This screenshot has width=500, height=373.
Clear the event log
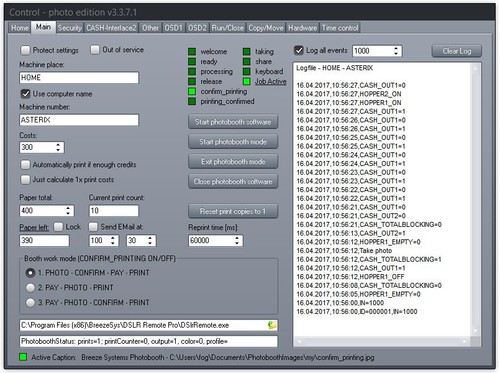[x=457, y=51]
